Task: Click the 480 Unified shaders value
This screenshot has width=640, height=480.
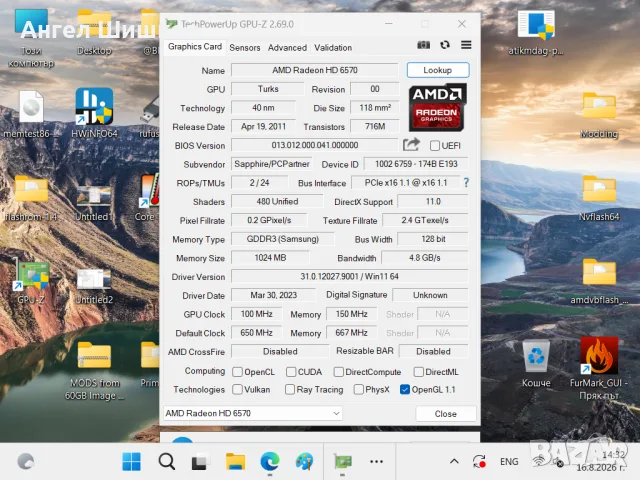Action: (x=277, y=201)
